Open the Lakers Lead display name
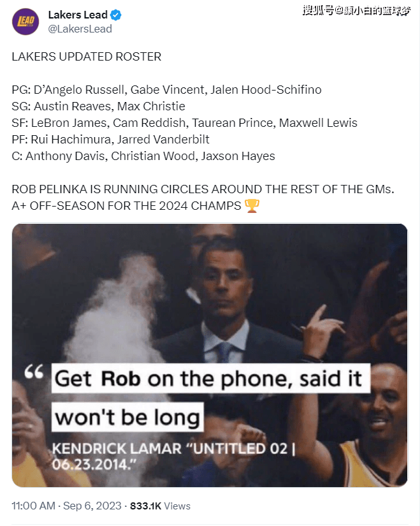 (x=78, y=15)
